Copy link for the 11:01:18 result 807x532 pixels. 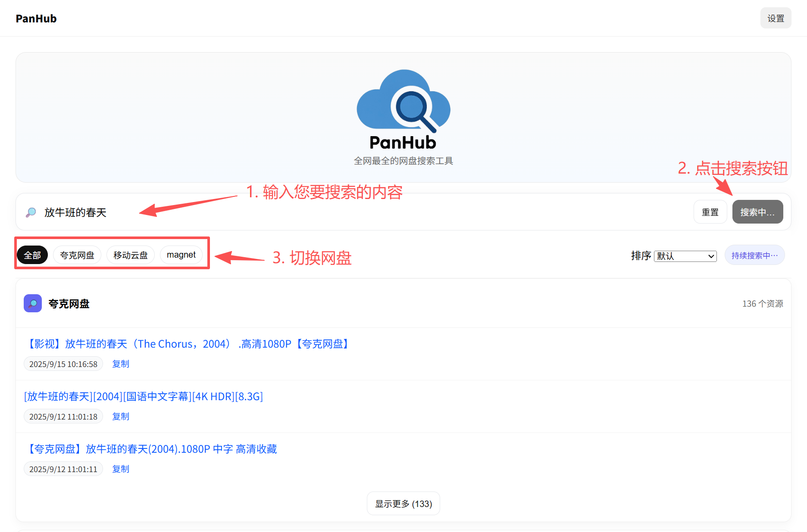(121, 417)
